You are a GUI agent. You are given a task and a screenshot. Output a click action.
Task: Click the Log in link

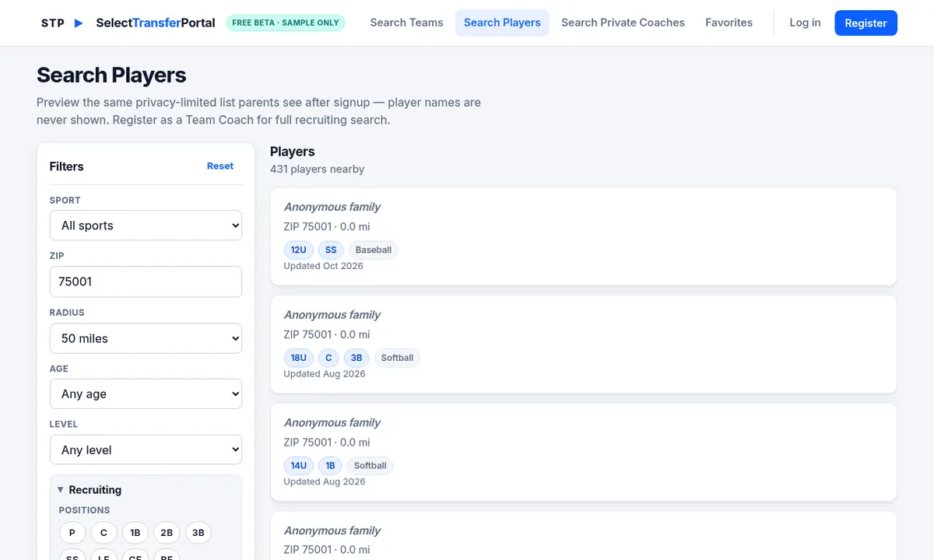[x=805, y=23]
